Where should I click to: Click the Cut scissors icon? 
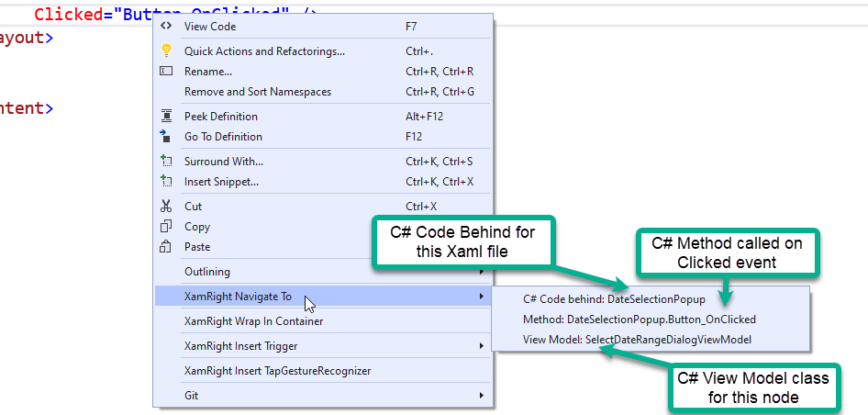166,206
